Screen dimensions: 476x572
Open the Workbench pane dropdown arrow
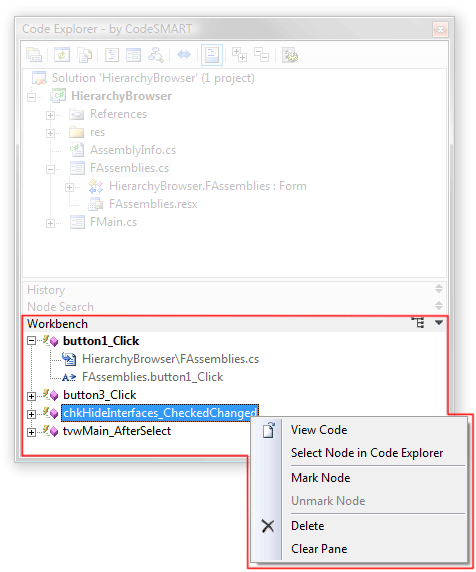[x=439, y=323]
